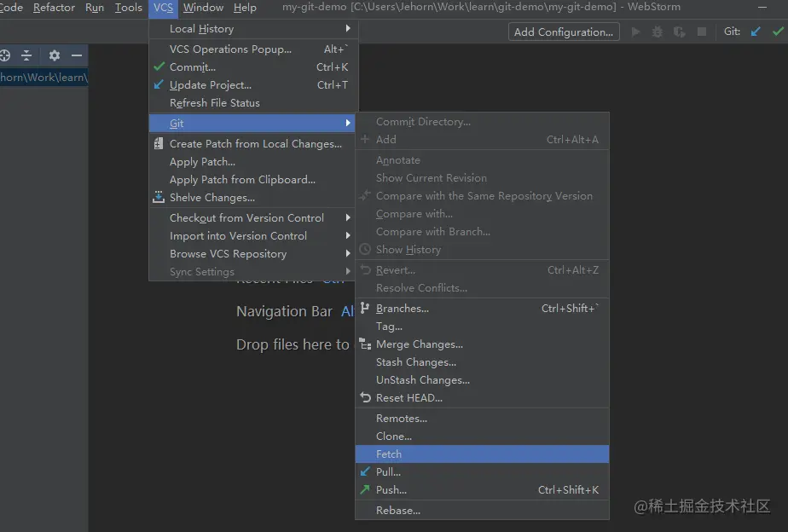Select Push... menu entry
The image size is (788, 532).
(482, 490)
